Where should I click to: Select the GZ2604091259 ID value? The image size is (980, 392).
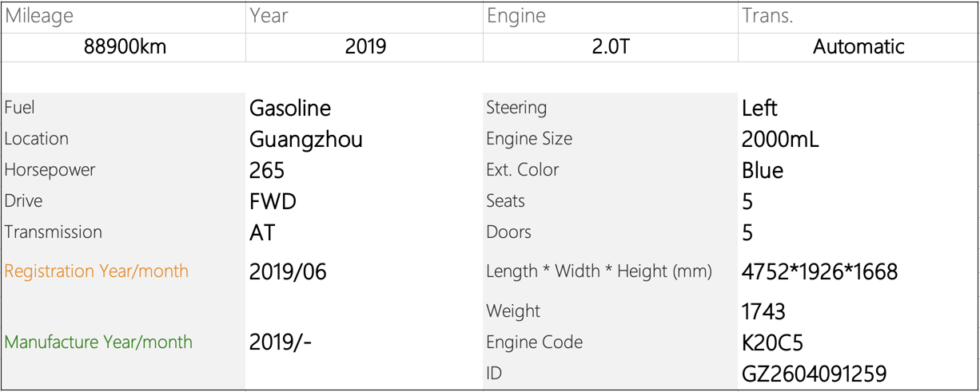(x=814, y=374)
